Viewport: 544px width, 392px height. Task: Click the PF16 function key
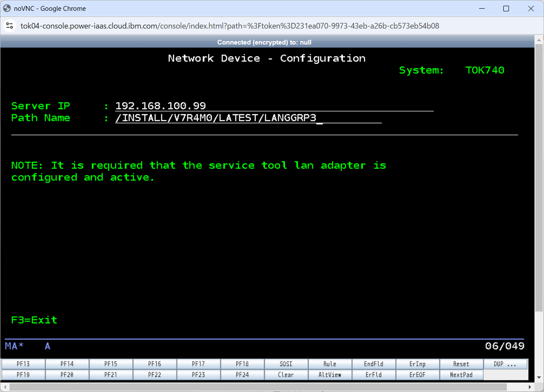coord(155,364)
